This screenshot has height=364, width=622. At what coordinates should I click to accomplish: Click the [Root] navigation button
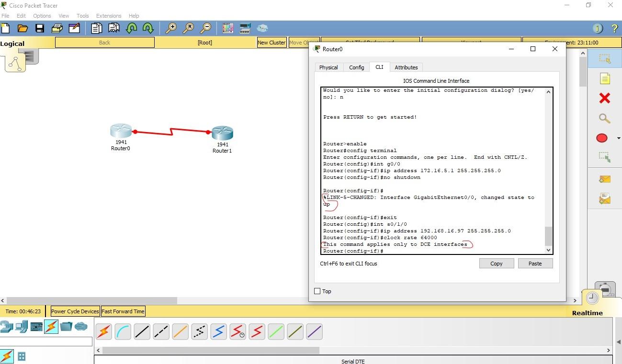205,43
